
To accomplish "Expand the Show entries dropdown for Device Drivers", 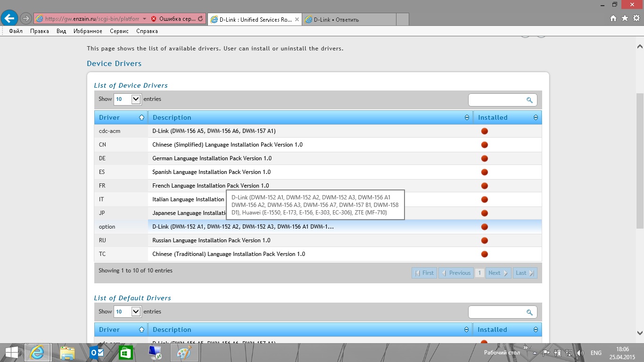I will pyautogui.click(x=128, y=99).
